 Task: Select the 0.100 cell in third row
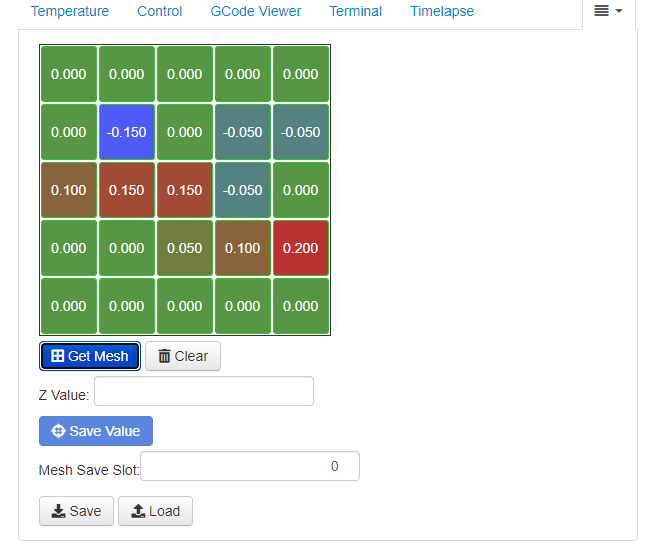pos(69,190)
